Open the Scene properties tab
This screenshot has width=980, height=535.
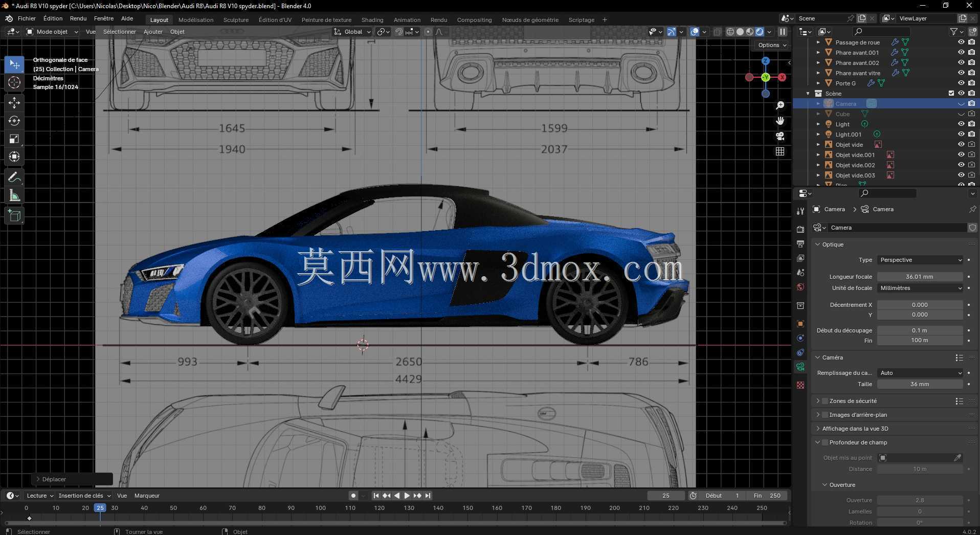(800, 273)
